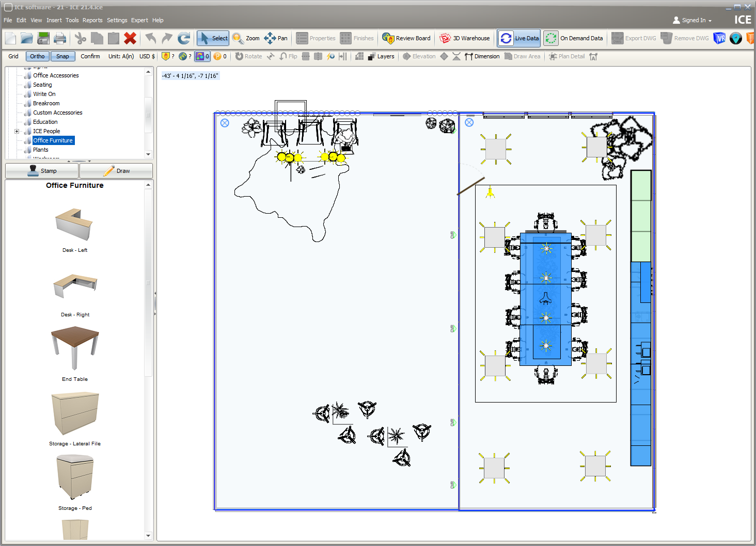
Task: Open the File menu
Action: click(8, 20)
